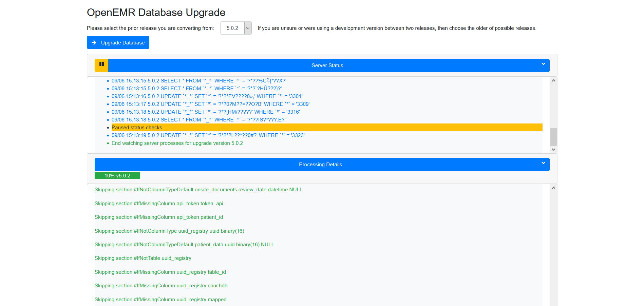The width and height of the screenshot is (644, 306).
Task: Click the highlighted Paused status checks entry
Action: pos(137,128)
